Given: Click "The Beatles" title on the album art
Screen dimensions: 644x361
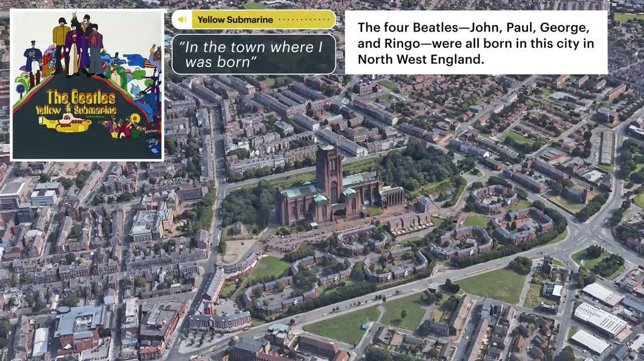Looking at the screenshot, I should [x=80, y=98].
